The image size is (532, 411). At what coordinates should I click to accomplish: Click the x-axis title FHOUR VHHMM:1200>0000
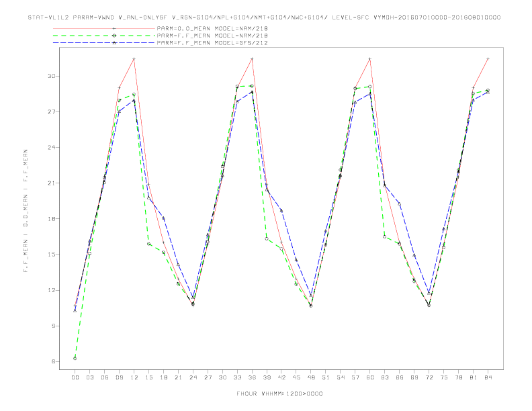point(279,394)
